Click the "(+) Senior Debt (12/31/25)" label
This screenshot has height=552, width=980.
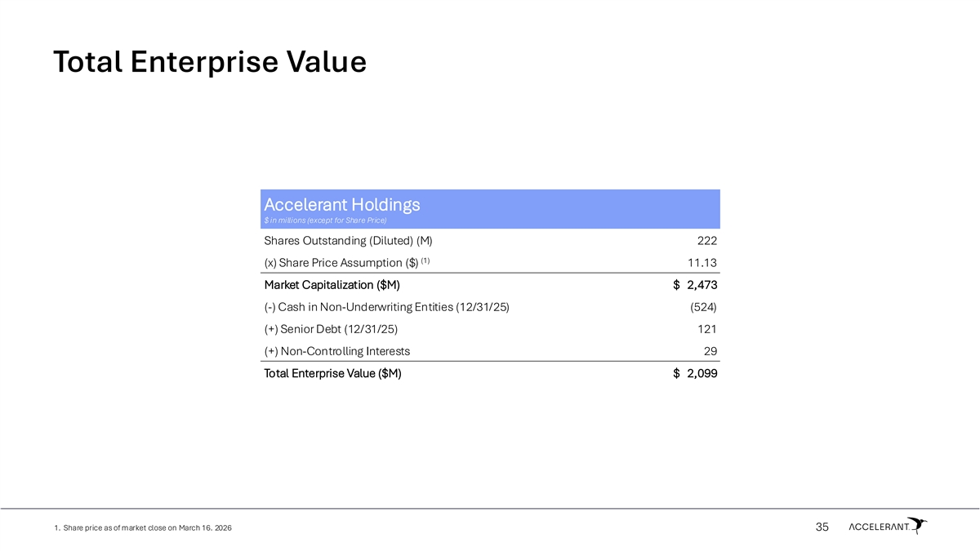(x=331, y=329)
